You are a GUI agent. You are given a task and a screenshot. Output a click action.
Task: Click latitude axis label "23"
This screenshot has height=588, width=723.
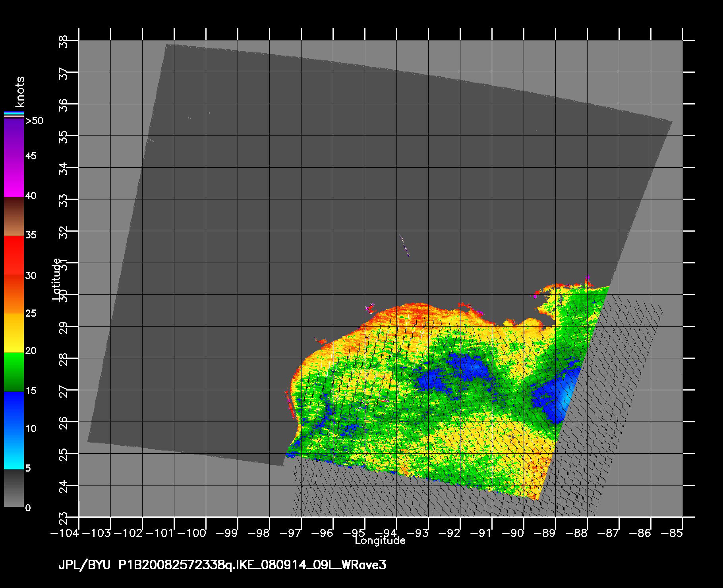(64, 518)
